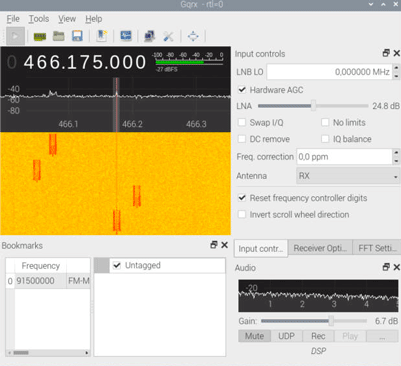Viewport: 401px width, 366px height.
Task: Toggle the Hardware AGC checkbox
Action: pos(242,90)
